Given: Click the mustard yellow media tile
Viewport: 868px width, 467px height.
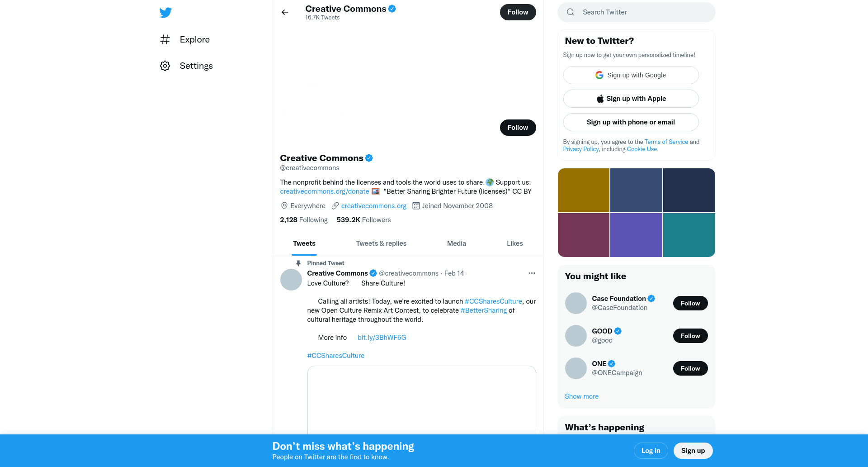Looking at the screenshot, I should pyautogui.click(x=584, y=190).
